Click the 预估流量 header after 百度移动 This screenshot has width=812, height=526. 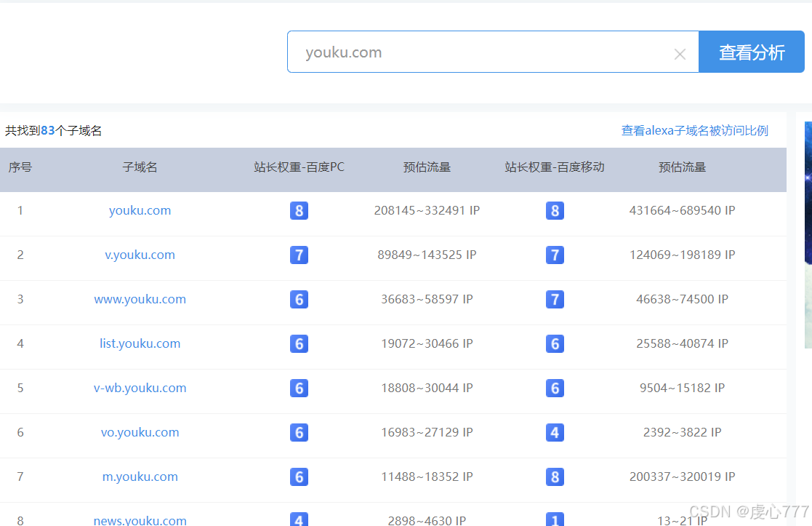click(x=682, y=167)
